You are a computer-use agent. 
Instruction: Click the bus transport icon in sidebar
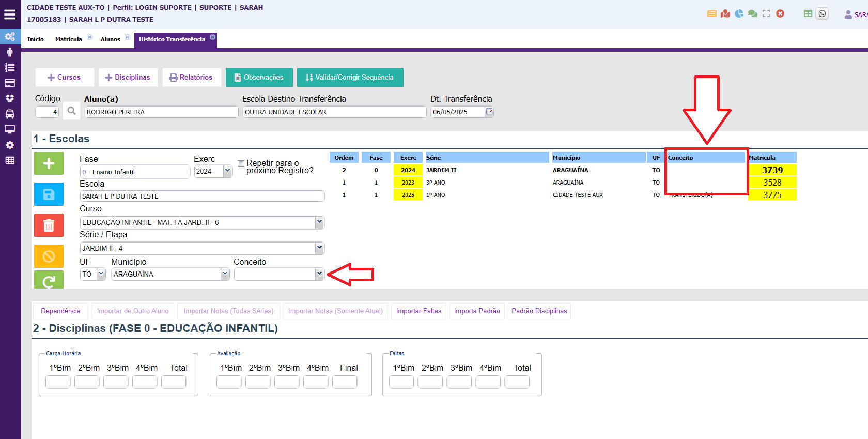point(10,114)
